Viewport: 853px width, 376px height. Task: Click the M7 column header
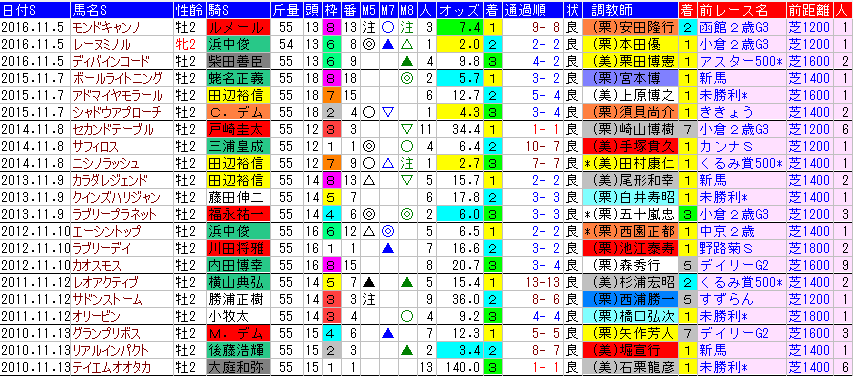click(x=387, y=10)
